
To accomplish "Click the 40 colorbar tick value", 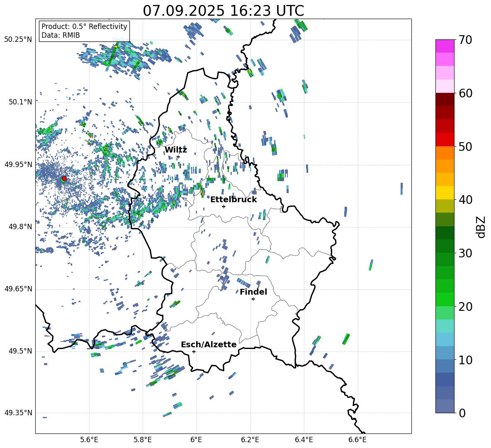I will 465,200.
